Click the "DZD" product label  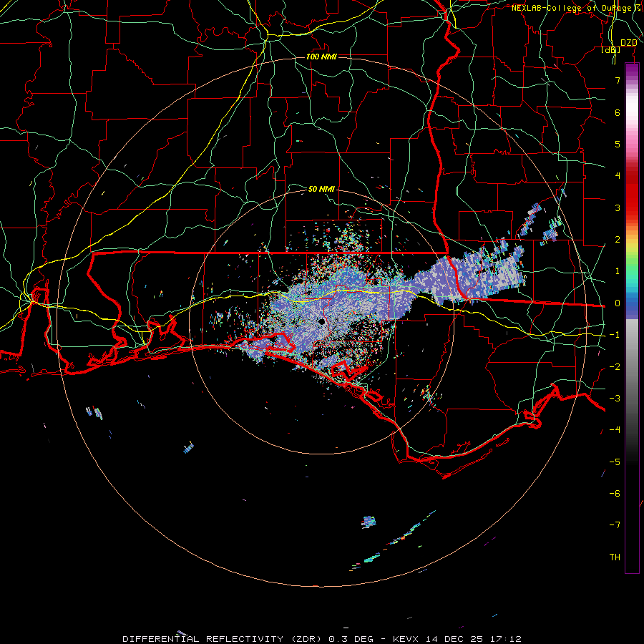[628, 43]
